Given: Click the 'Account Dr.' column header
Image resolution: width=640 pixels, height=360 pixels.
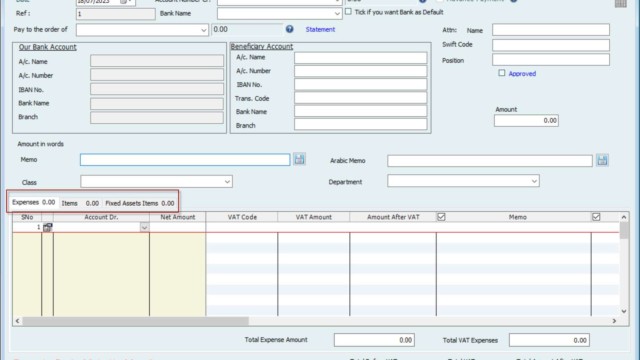Looking at the screenshot, I should click(x=101, y=217).
